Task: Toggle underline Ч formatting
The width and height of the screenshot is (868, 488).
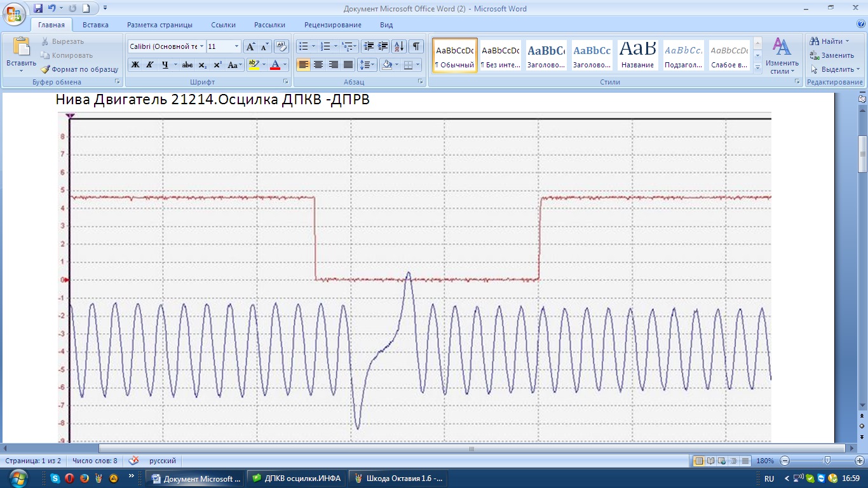Action: click(x=165, y=65)
